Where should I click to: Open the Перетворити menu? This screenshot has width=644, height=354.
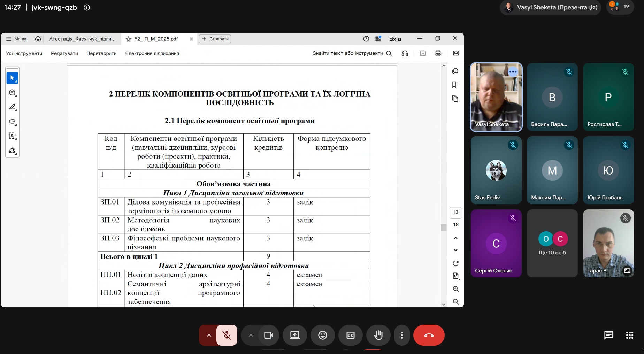tap(101, 53)
